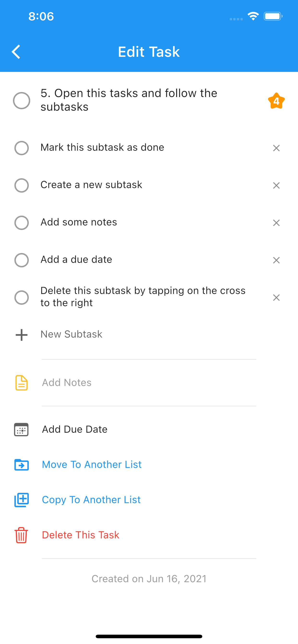
Task: Remove the 'Create a new subtask' item
Action: point(276,185)
